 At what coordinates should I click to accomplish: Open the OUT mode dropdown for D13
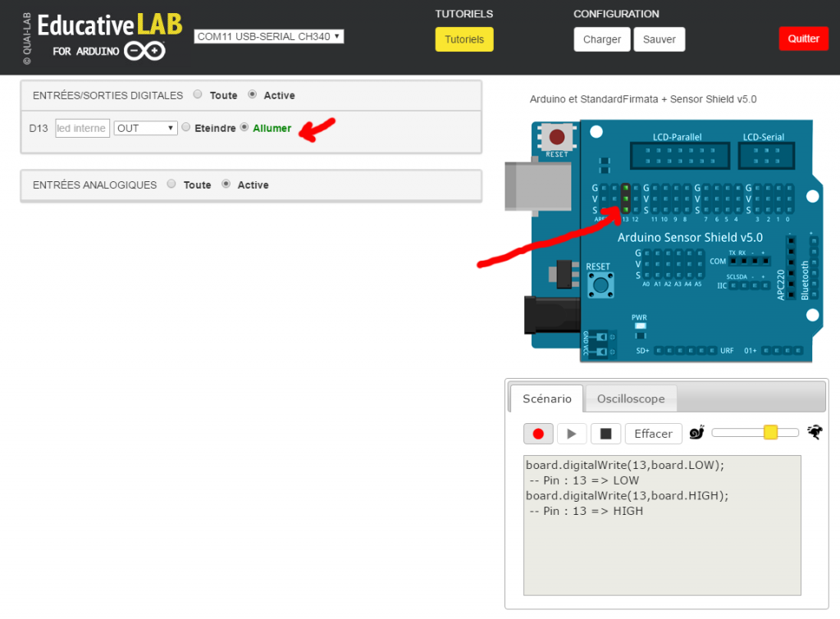coord(145,127)
